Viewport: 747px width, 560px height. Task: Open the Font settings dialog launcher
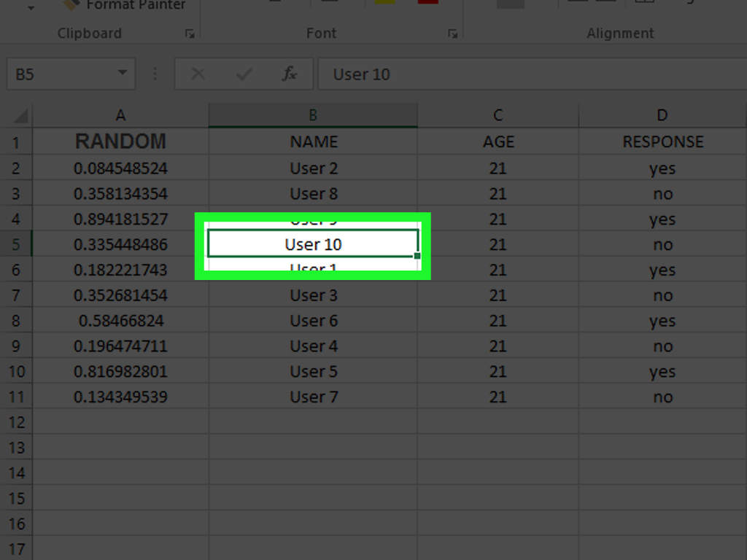[x=454, y=33]
